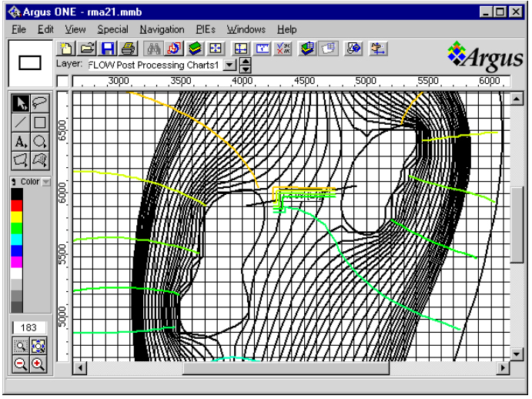Screen dimensions: 532x399
Task: Click the Print toolbar icon
Action: pos(128,49)
